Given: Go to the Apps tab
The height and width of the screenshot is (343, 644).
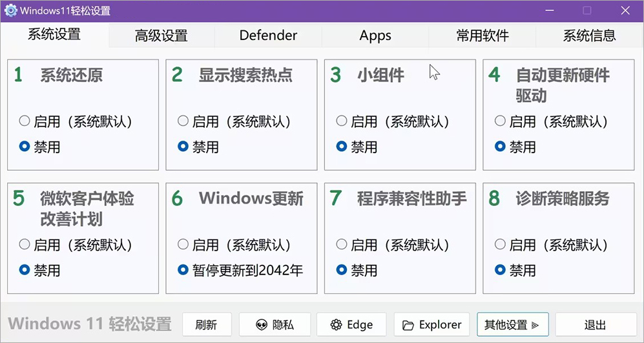Looking at the screenshot, I should [375, 36].
